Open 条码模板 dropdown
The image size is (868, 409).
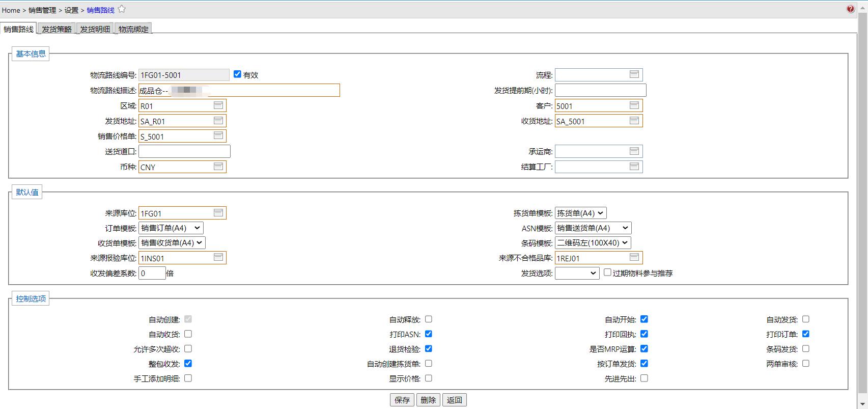(x=593, y=242)
